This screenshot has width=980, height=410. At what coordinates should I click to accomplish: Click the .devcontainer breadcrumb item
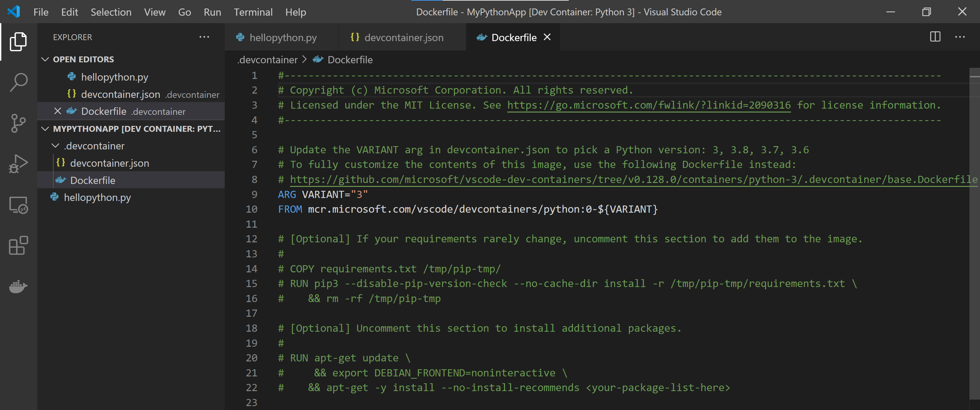267,60
